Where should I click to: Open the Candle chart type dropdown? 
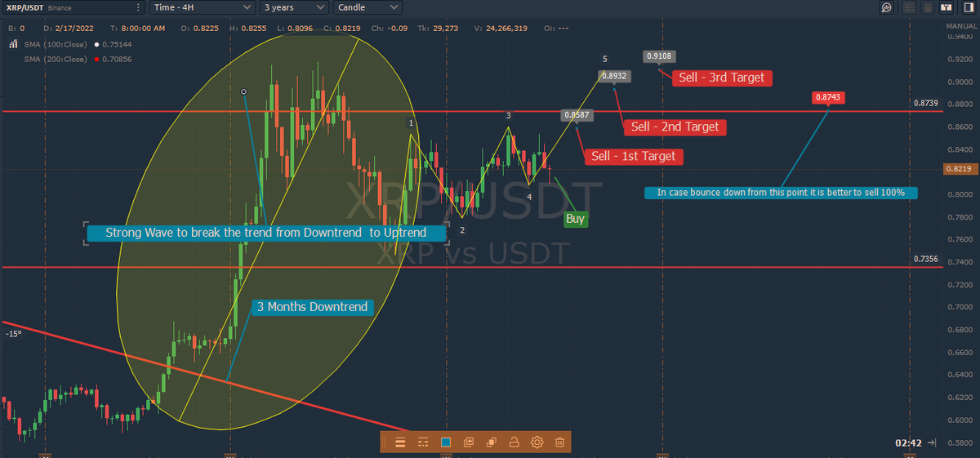368,7
